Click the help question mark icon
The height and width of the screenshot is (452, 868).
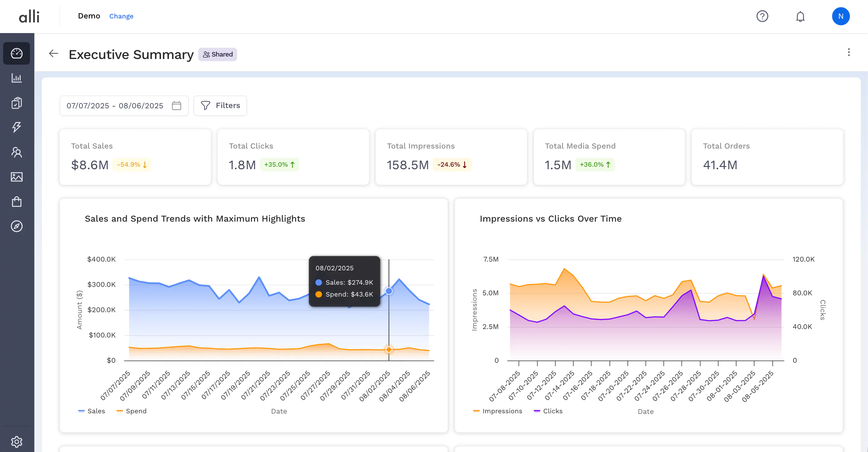[763, 16]
